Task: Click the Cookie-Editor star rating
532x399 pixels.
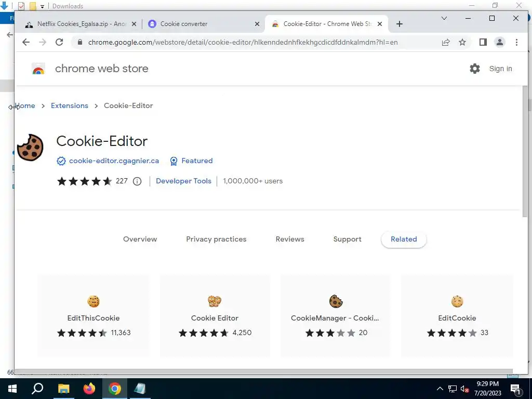Action: [x=85, y=181]
